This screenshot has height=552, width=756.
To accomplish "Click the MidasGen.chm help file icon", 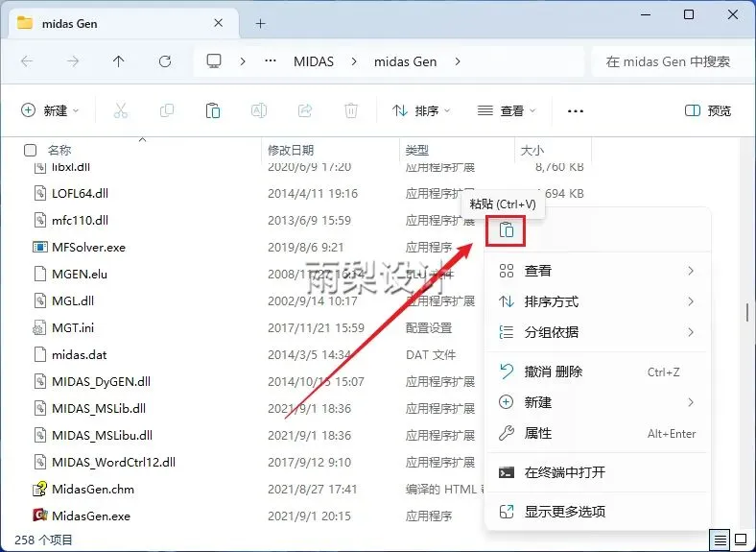I will point(39,489).
